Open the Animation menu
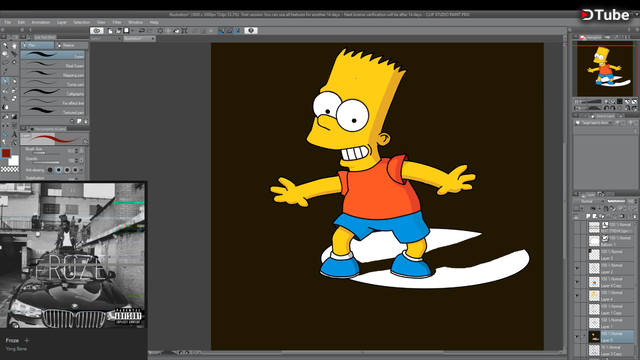This screenshot has height=360, width=640. pyautogui.click(x=40, y=22)
